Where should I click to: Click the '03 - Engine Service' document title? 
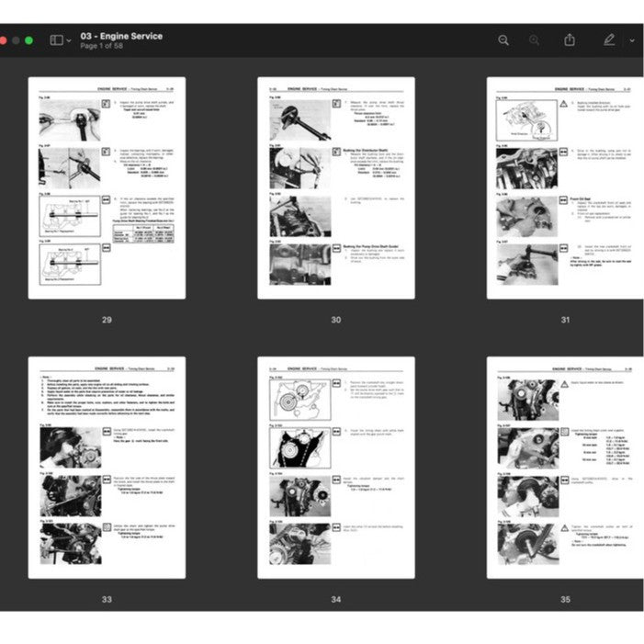pyautogui.click(x=121, y=36)
